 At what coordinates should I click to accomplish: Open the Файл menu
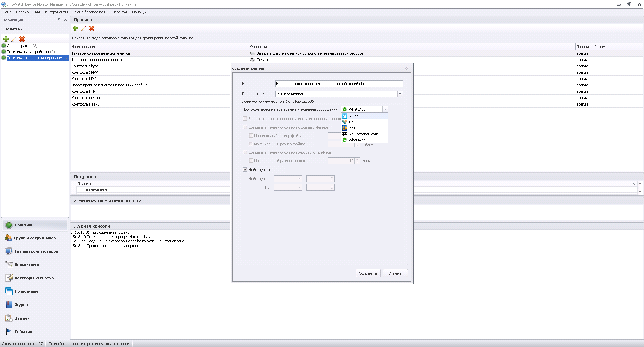[x=7, y=12]
